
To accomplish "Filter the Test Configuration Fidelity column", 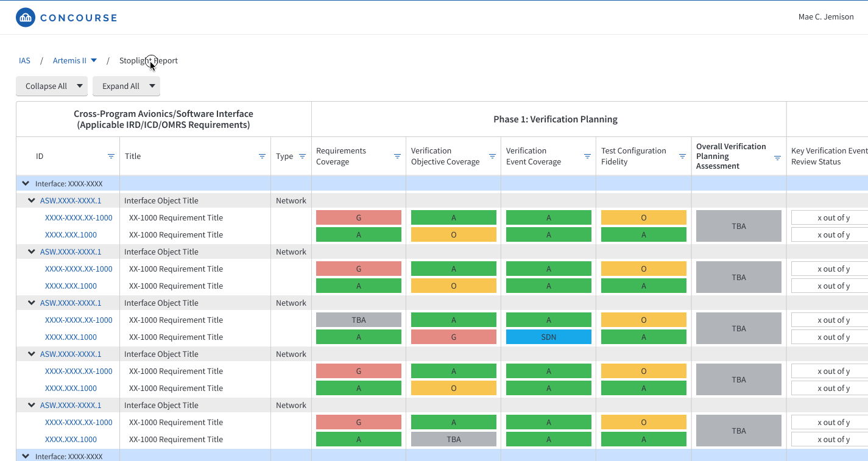I will point(682,157).
